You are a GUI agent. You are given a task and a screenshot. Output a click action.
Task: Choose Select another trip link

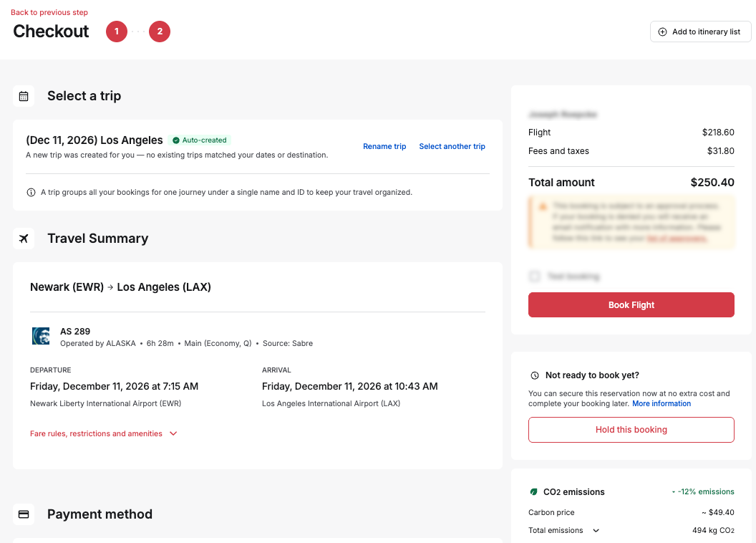[x=452, y=147]
